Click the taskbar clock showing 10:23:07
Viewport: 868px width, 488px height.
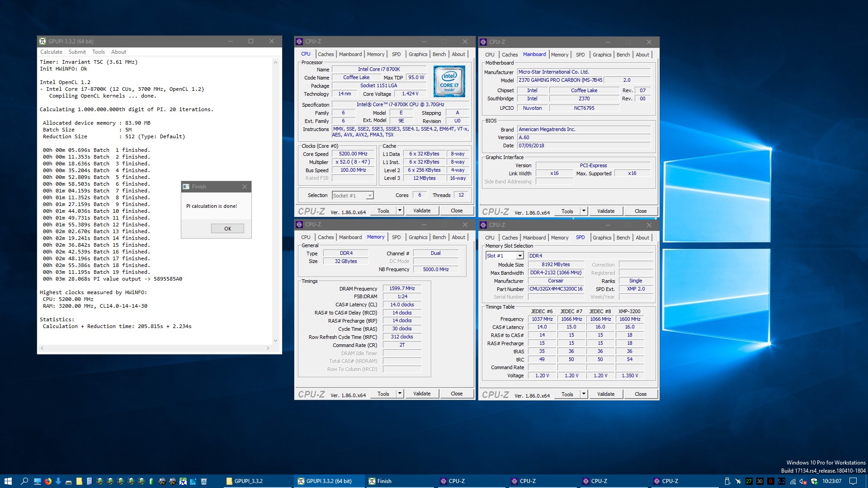tap(832, 481)
